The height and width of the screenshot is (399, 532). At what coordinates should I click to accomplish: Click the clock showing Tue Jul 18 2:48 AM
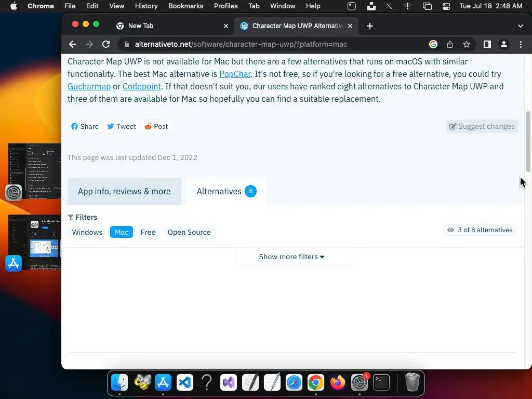(x=490, y=6)
